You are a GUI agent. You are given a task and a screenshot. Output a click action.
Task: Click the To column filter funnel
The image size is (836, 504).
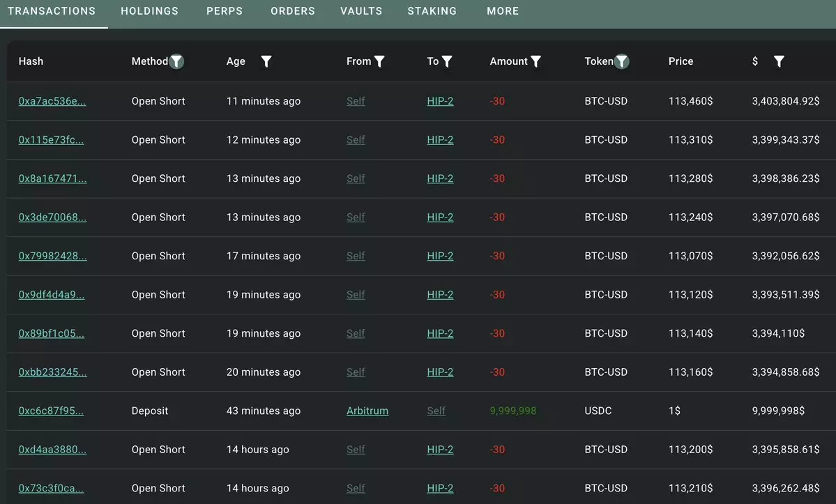[447, 61]
